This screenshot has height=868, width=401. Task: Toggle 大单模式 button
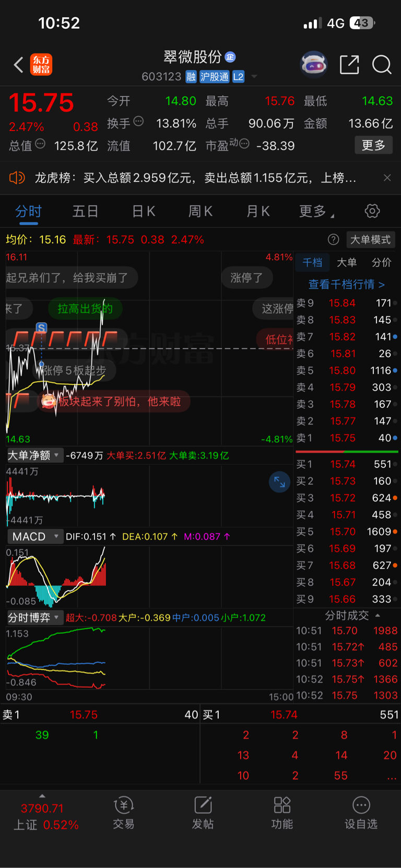370,240
